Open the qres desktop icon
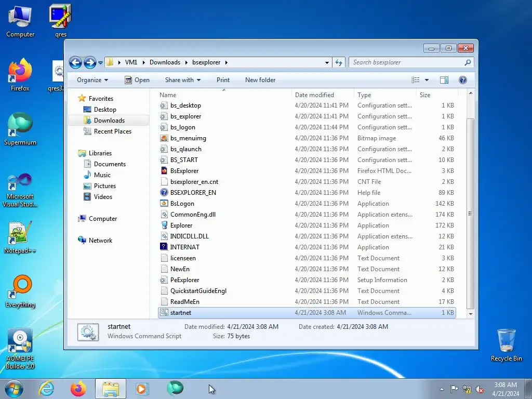The image size is (532, 399). [60, 21]
